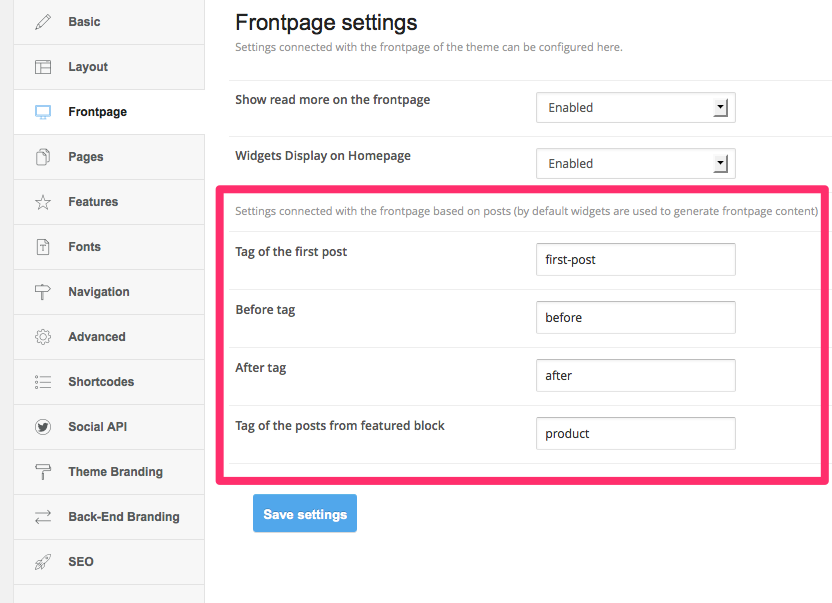Open the Show read more dropdown
Image resolution: width=832 pixels, height=603 pixels.
(635, 108)
